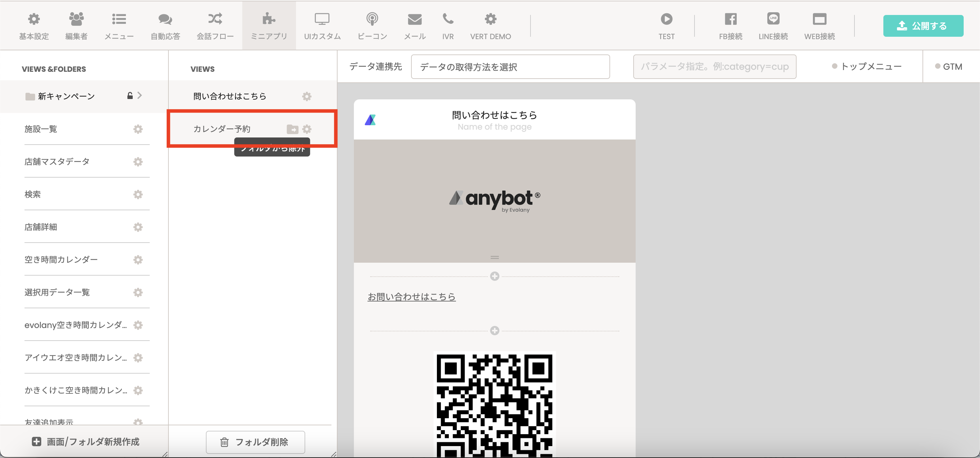Add a block below お問い合わせはこちら
This screenshot has height=458, width=980.
pyautogui.click(x=494, y=330)
